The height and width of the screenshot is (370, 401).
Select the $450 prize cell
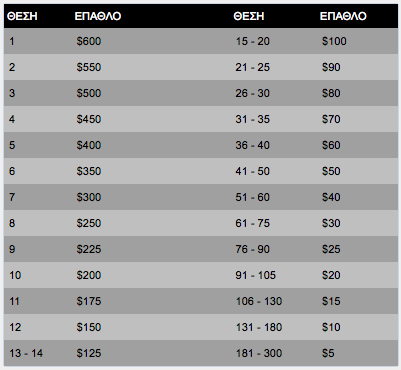[89, 119]
